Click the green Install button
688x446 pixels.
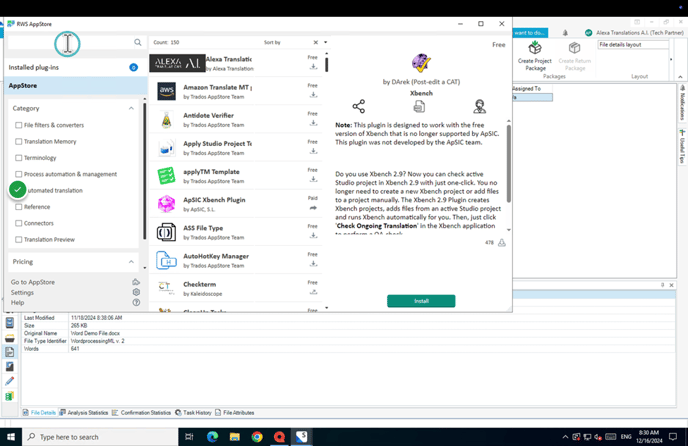tap(421, 301)
